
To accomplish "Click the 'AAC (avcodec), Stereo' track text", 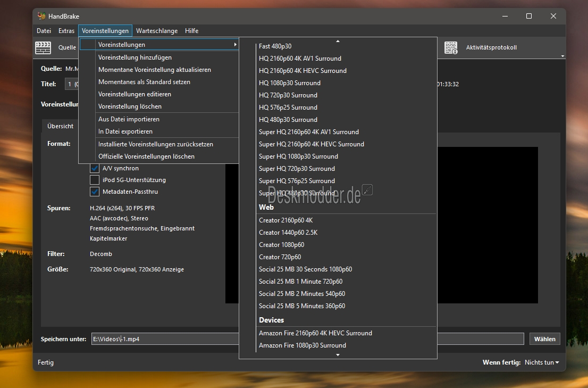I will (119, 218).
